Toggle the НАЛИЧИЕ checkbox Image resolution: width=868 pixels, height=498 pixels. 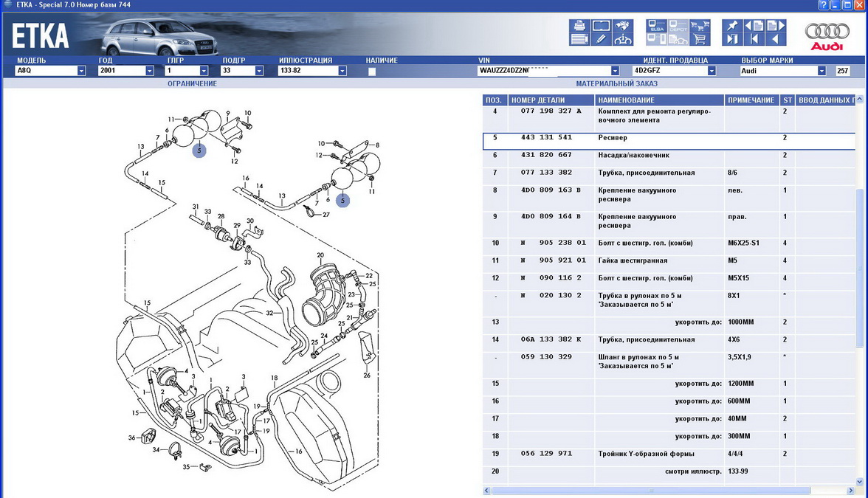[x=372, y=72]
